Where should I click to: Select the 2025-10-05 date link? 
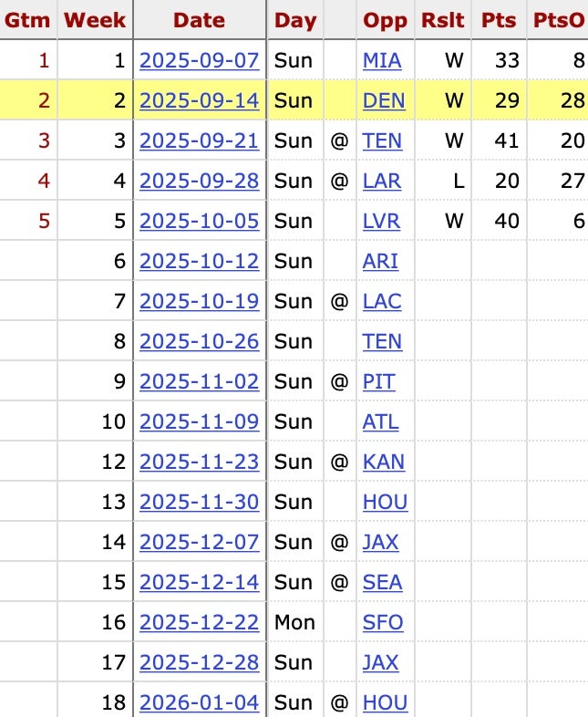(199, 221)
